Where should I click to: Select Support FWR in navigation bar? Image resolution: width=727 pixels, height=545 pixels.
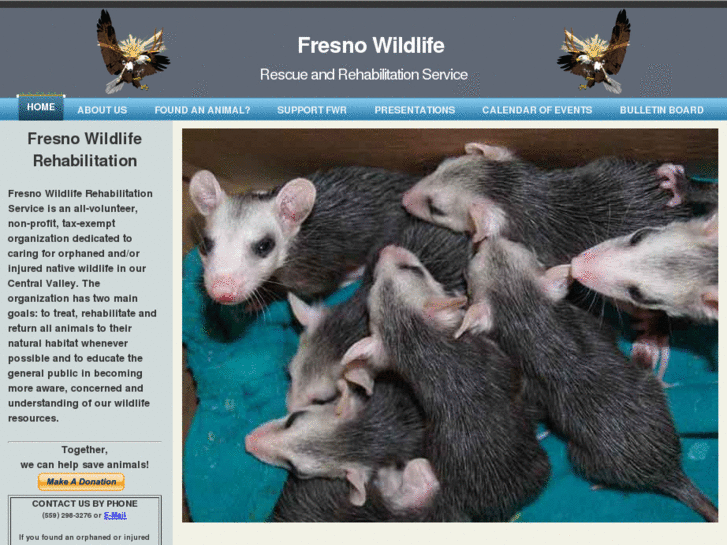pyautogui.click(x=312, y=110)
